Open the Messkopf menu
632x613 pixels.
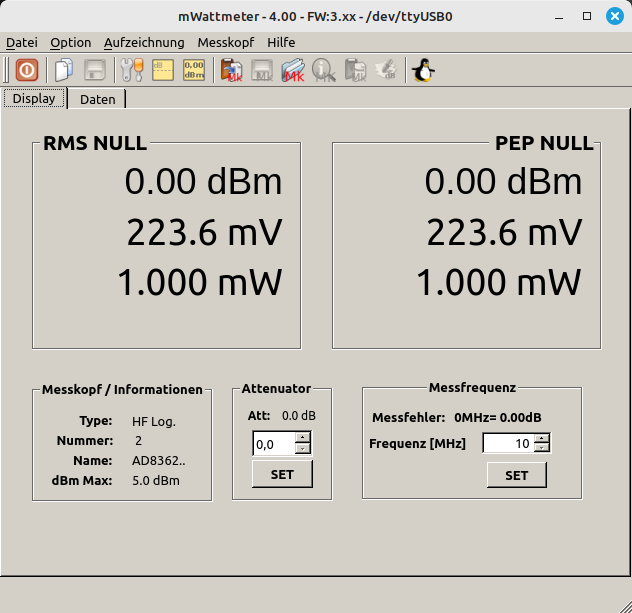point(226,42)
